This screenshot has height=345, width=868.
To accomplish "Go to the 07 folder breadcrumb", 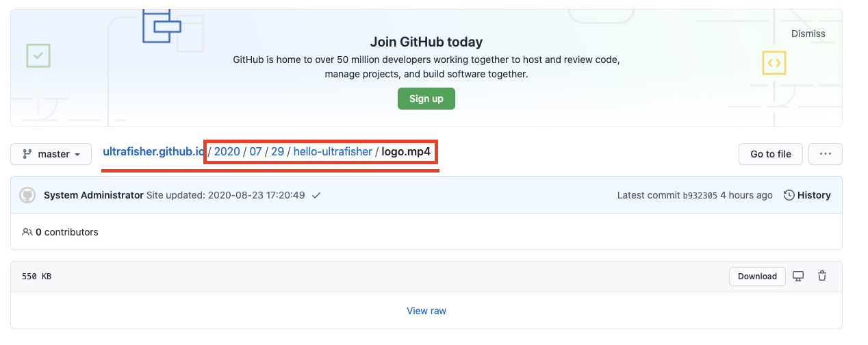I will click(x=255, y=151).
